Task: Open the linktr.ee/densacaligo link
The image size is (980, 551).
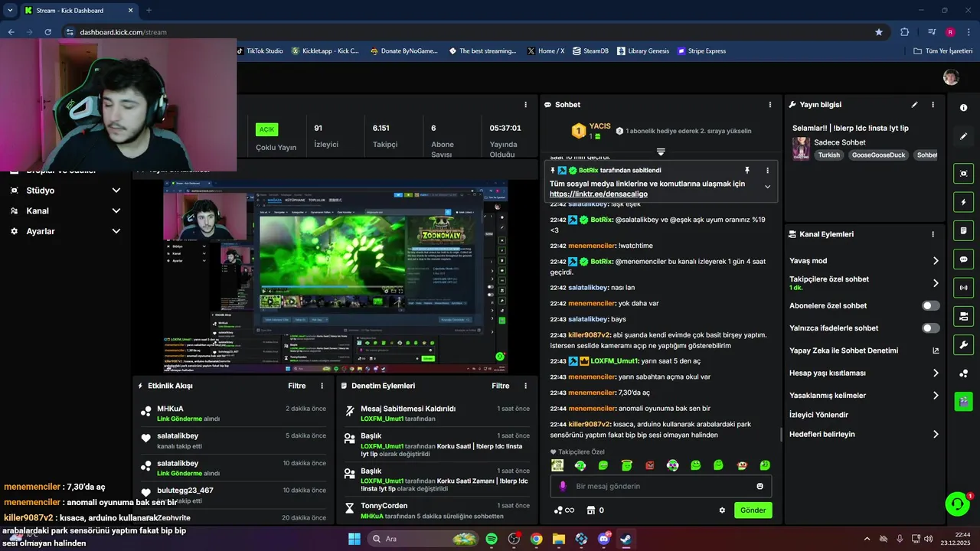Action: (598, 194)
